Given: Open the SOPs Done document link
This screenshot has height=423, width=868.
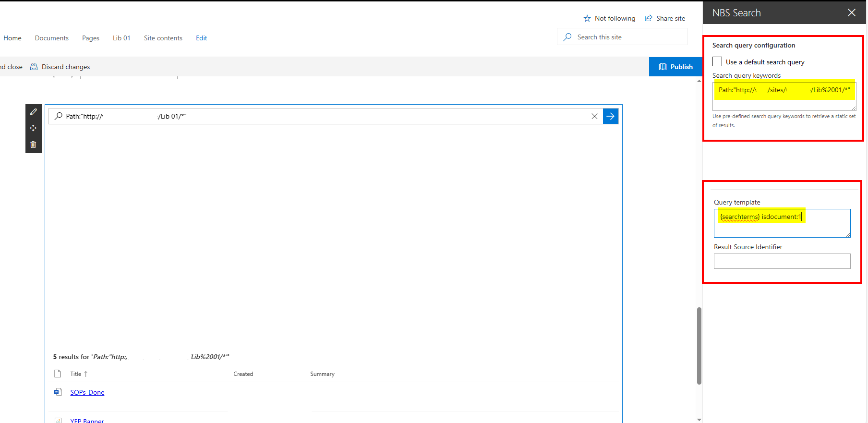Looking at the screenshot, I should click(x=87, y=392).
